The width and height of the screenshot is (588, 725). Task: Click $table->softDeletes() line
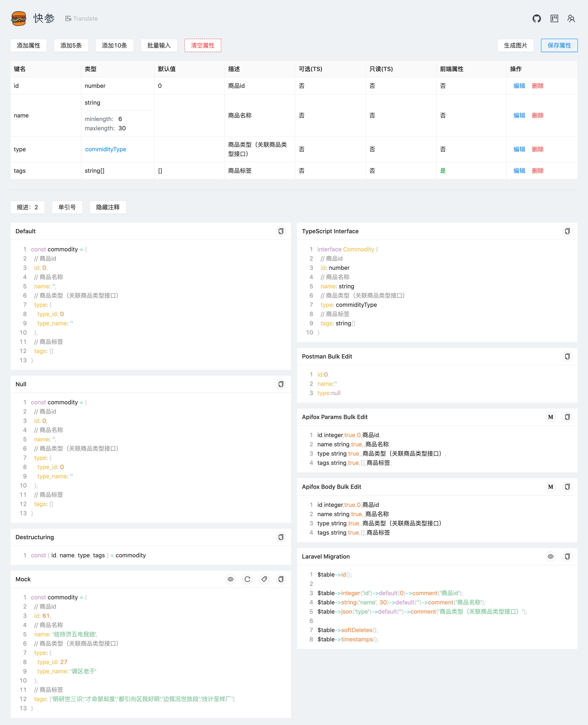[x=348, y=630]
